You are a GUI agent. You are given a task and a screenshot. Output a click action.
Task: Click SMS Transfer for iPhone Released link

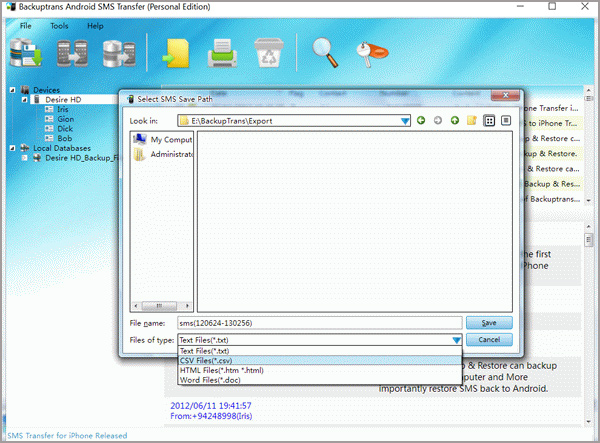(x=67, y=436)
